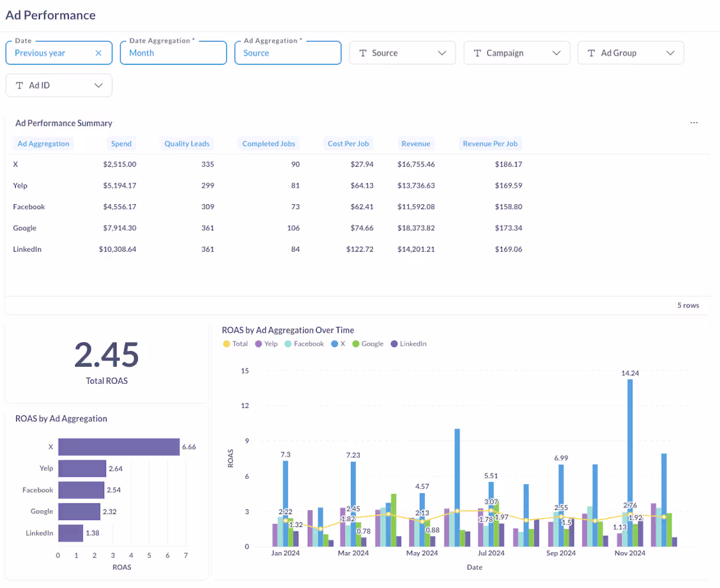Open the Ad Performance Summary options menu

[694, 123]
